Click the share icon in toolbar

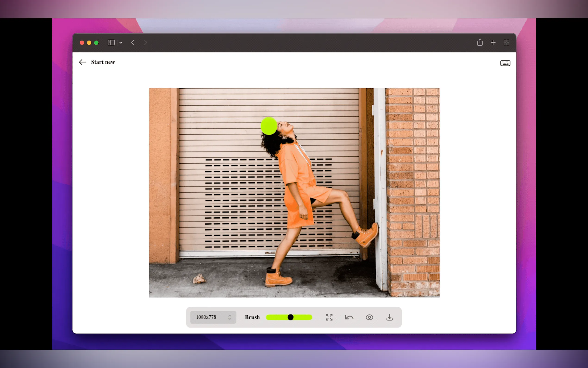[480, 43]
